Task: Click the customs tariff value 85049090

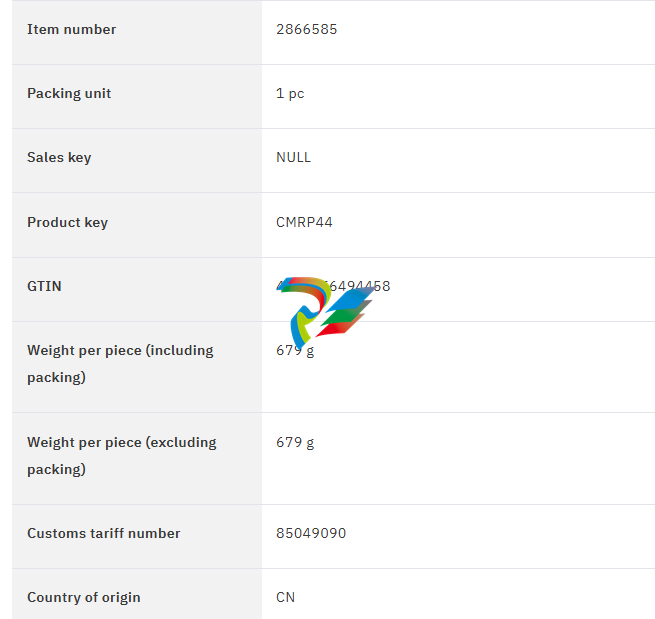Action: pyautogui.click(x=311, y=533)
